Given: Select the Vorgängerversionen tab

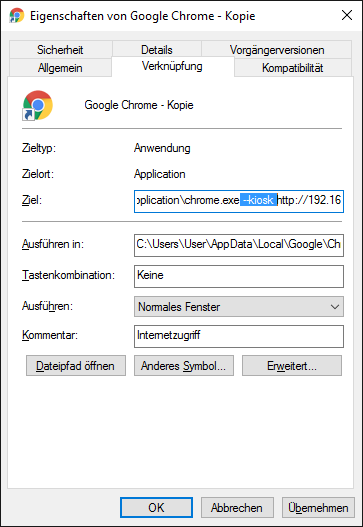Looking at the screenshot, I should (x=277, y=49).
